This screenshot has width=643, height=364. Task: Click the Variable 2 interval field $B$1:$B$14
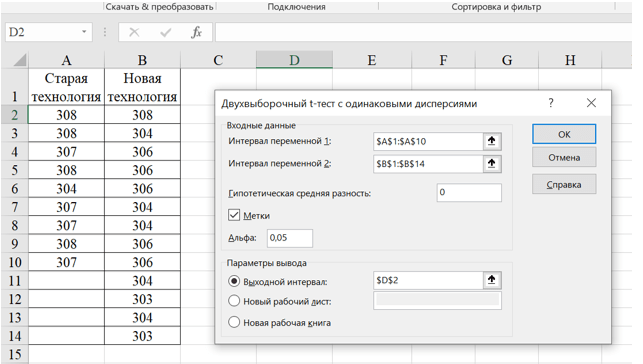(x=428, y=164)
